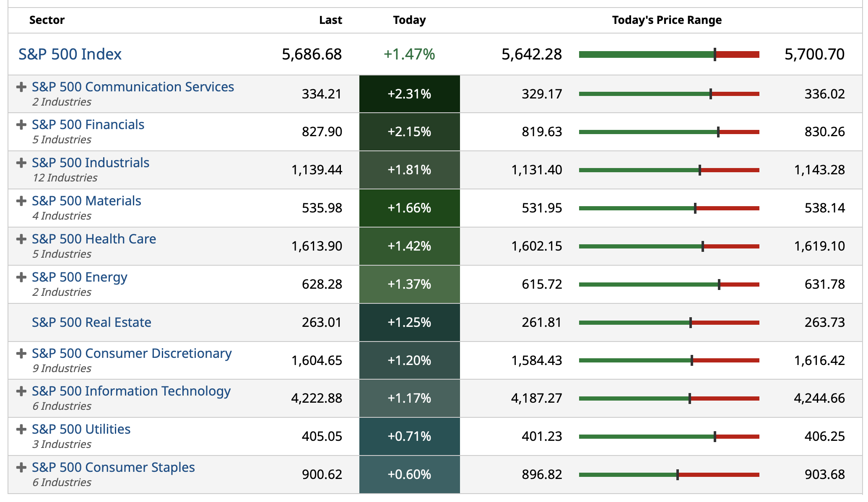Image resolution: width=868 pixels, height=502 pixels.
Task: Click plus icon beside Information Technology
Action: coord(21,391)
